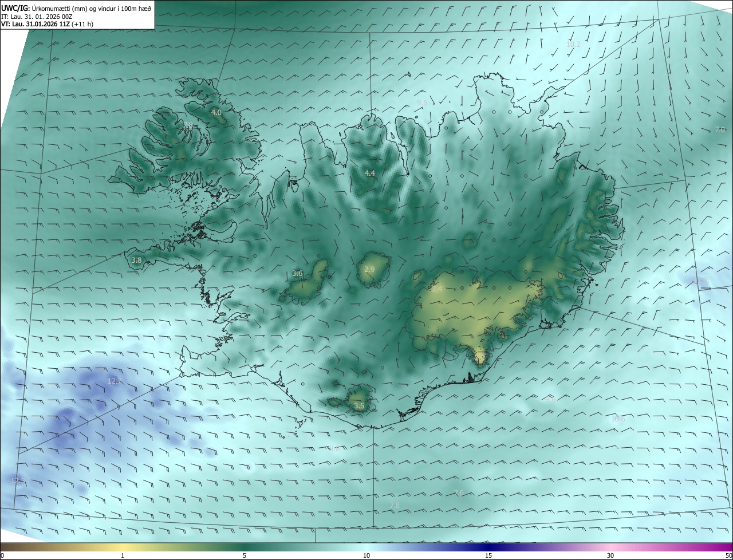Click the 50 tick on color scale
Screen dimensions: 733x560
pos(729,555)
